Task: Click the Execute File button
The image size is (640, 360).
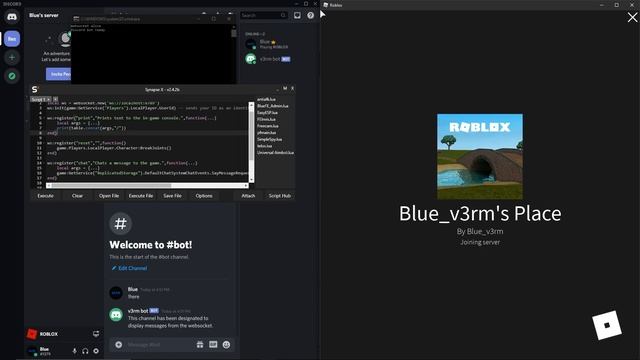Action: (x=141, y=196)
